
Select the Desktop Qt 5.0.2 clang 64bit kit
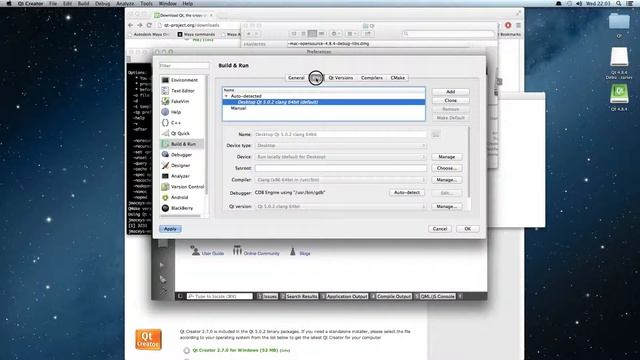coord(324,102)
